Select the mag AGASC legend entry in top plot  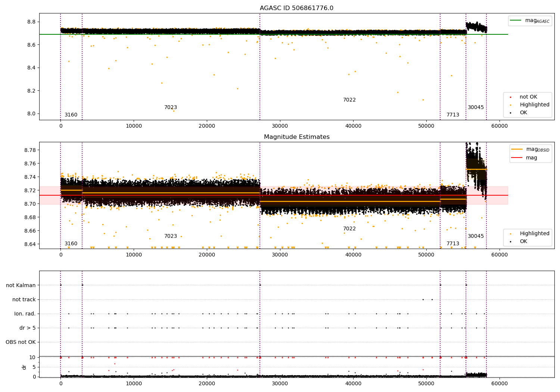tap(537, 21)
